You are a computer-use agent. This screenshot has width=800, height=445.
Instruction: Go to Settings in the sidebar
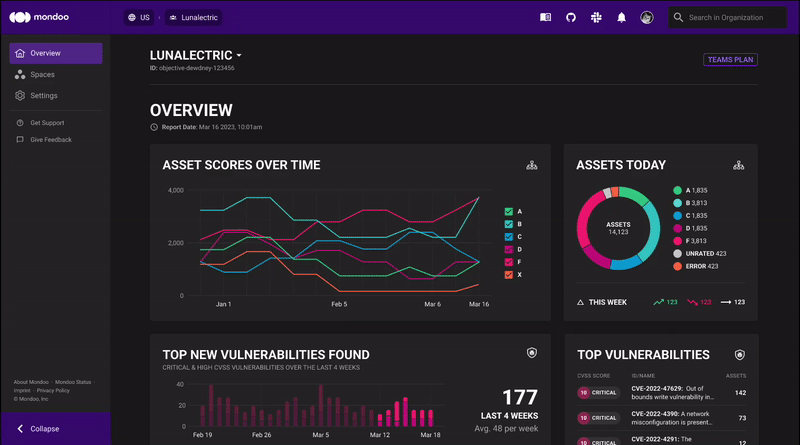44,95
